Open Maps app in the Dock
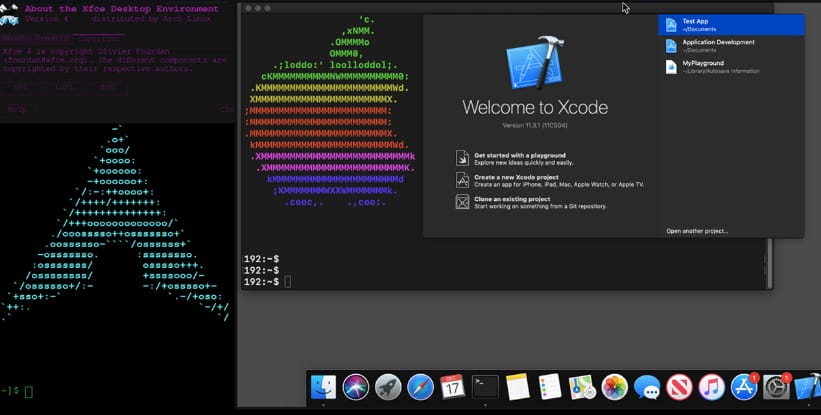This screenshot has height=415, width=821. [582, 388]
